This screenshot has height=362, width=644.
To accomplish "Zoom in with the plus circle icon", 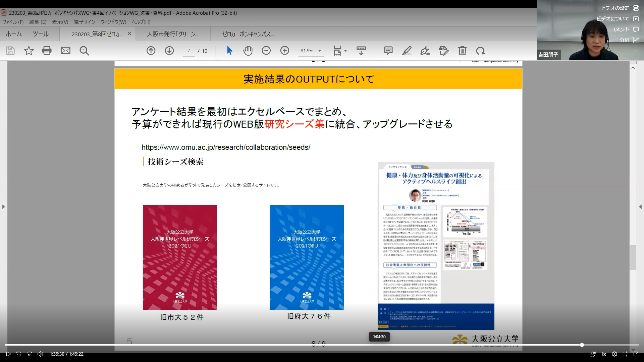I will click(285, 51).
